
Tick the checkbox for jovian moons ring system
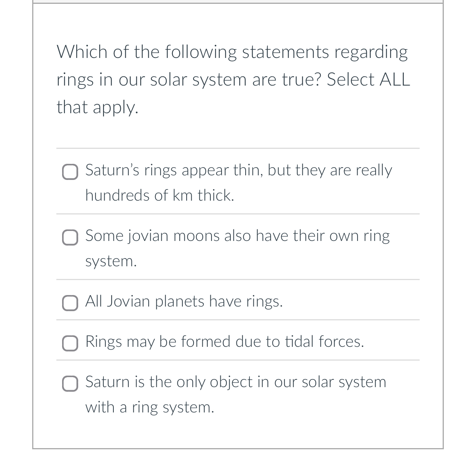(x=70, y=238)
